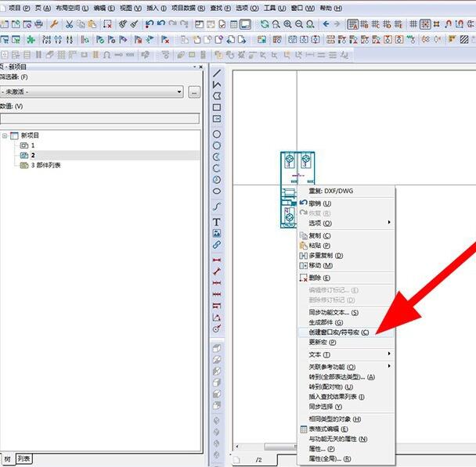Screen dimensions: 476x467
Task: Click the Insert image tool icon
Action: 217,233
